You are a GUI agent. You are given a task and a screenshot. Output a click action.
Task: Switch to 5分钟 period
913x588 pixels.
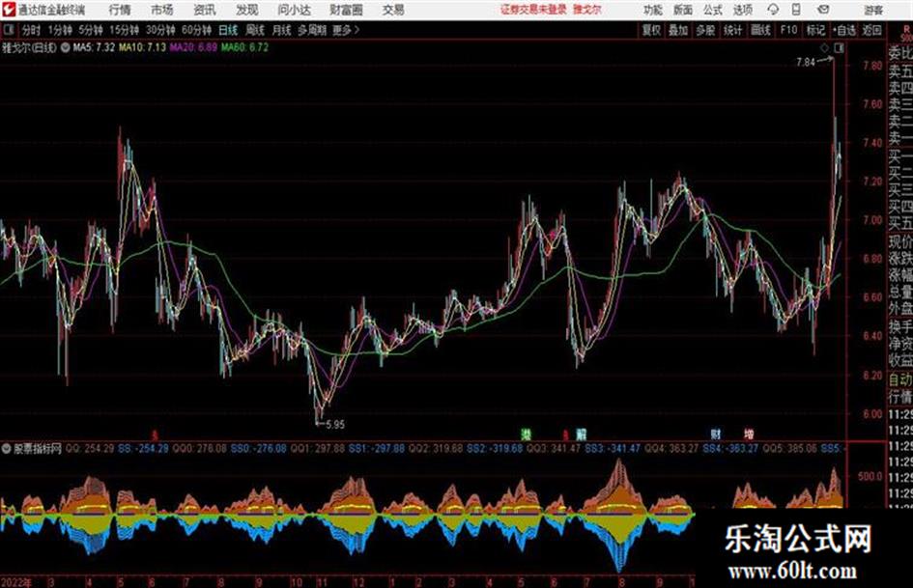tap(90, 30)
